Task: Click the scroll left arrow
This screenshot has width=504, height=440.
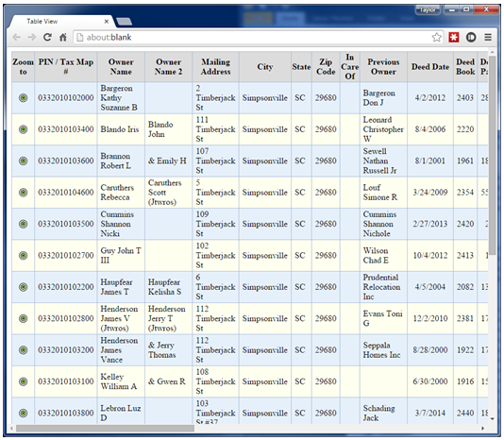Action: [x=12, y=429]
